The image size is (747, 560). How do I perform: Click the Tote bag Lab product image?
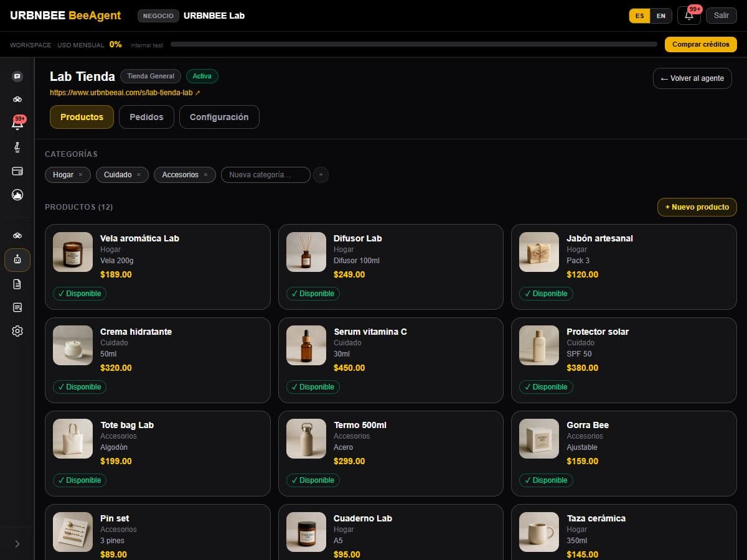73,439
